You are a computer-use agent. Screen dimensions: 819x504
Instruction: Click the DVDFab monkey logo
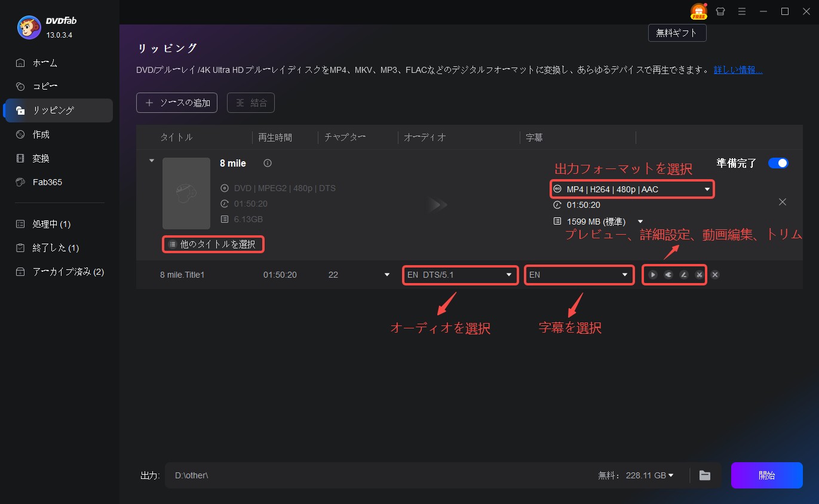(29, 27)
